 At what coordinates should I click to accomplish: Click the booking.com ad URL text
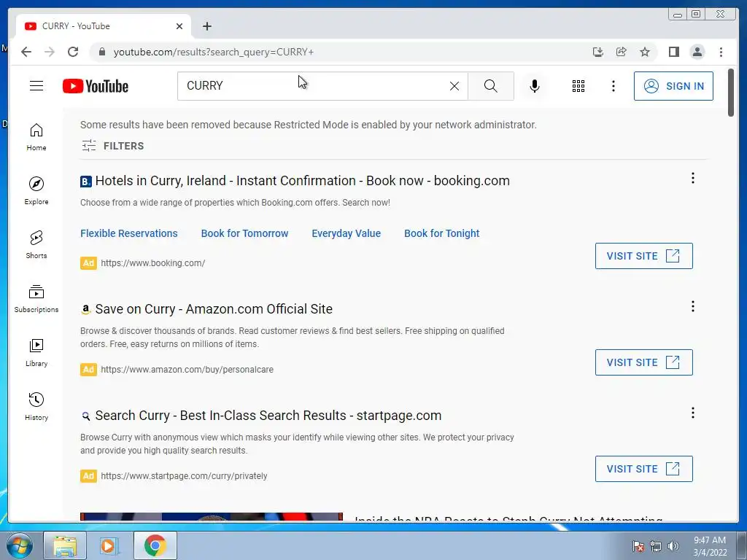coord(153,262)
